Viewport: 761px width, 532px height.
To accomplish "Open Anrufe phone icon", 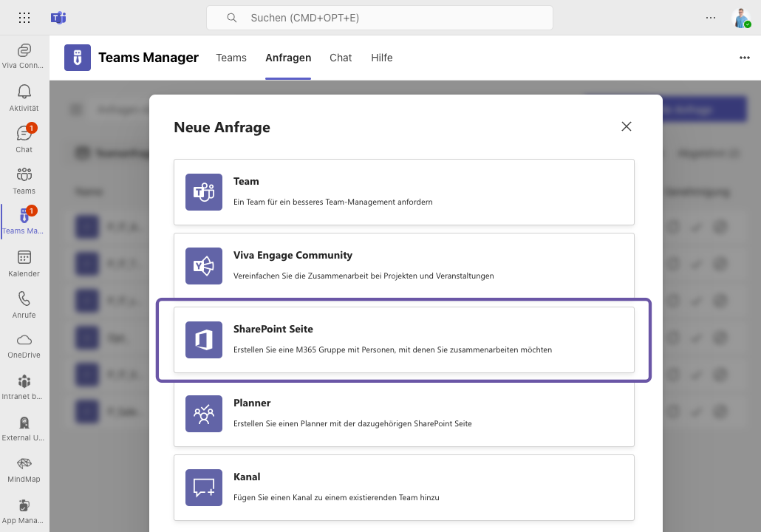I will [24, 304].
